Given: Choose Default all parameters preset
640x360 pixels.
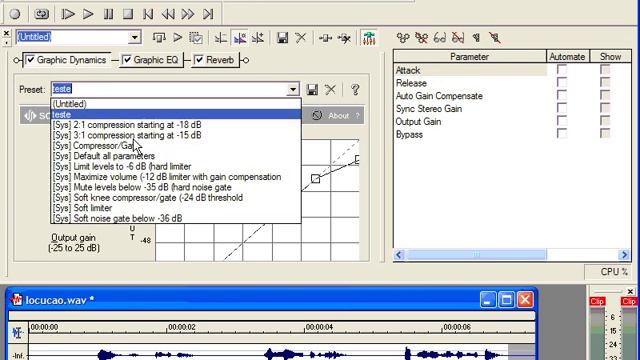Looking at the screenshot, I should tap(176, 156).
